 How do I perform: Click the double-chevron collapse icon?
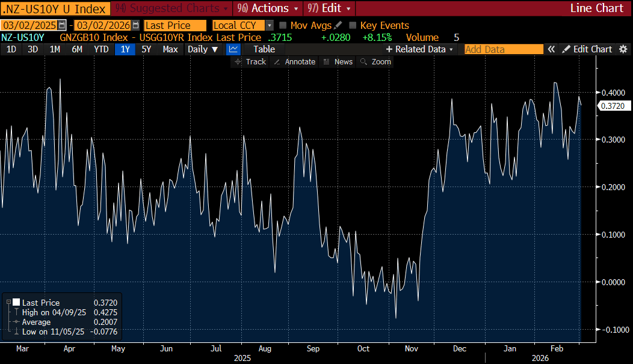pos(551,49)
